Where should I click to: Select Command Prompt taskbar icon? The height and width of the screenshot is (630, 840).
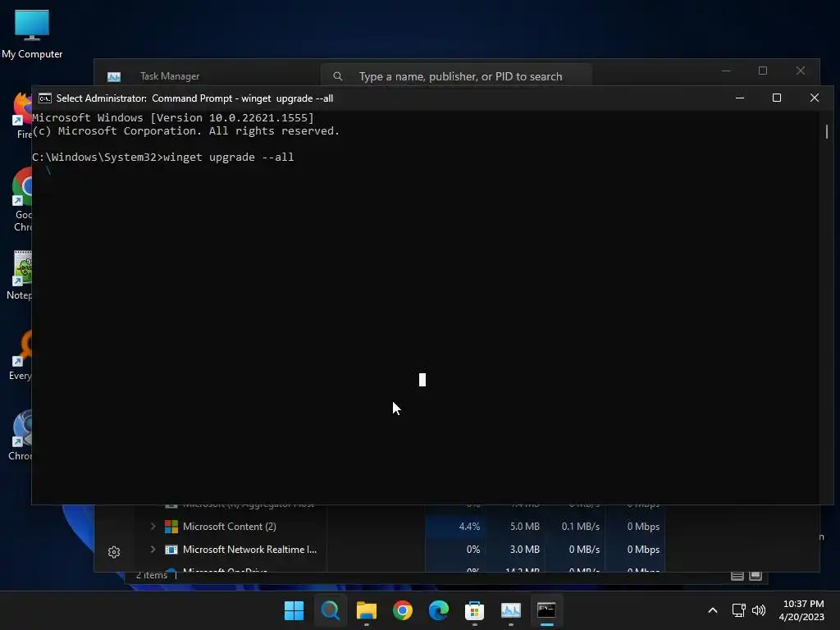(546, 610)
